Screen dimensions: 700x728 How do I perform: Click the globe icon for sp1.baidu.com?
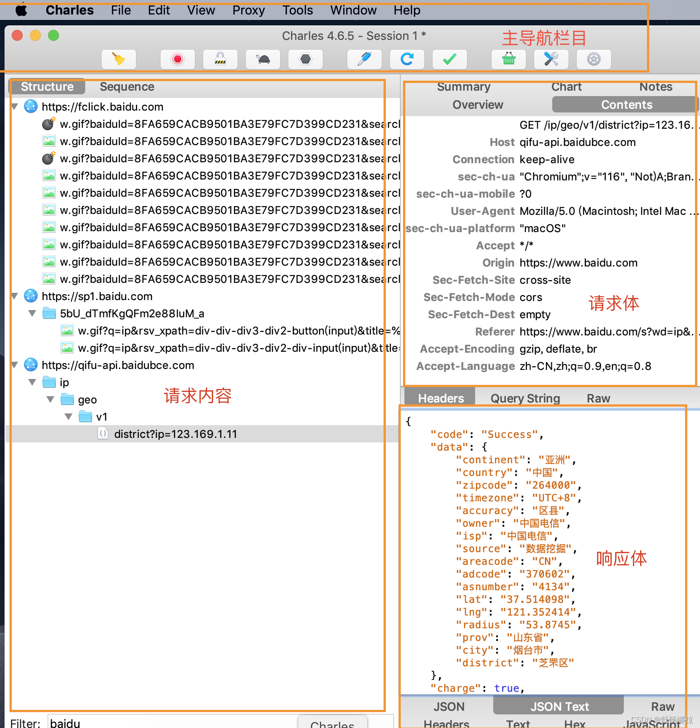30,296
